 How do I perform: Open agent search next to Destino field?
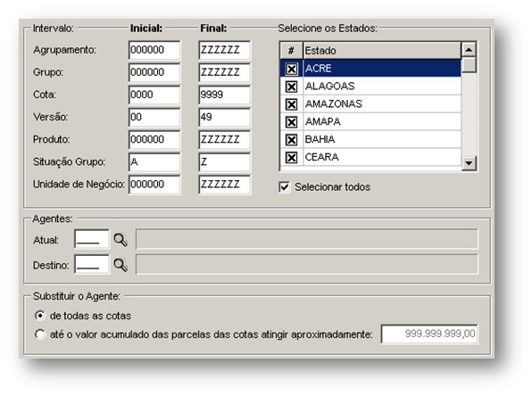(121, 265)
